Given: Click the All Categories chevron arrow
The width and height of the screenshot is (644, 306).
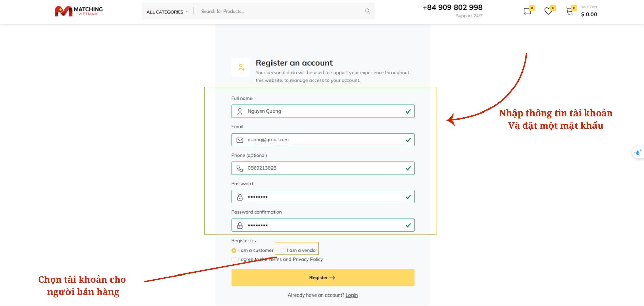Looking at the screenshot, I should click(187, 12).
